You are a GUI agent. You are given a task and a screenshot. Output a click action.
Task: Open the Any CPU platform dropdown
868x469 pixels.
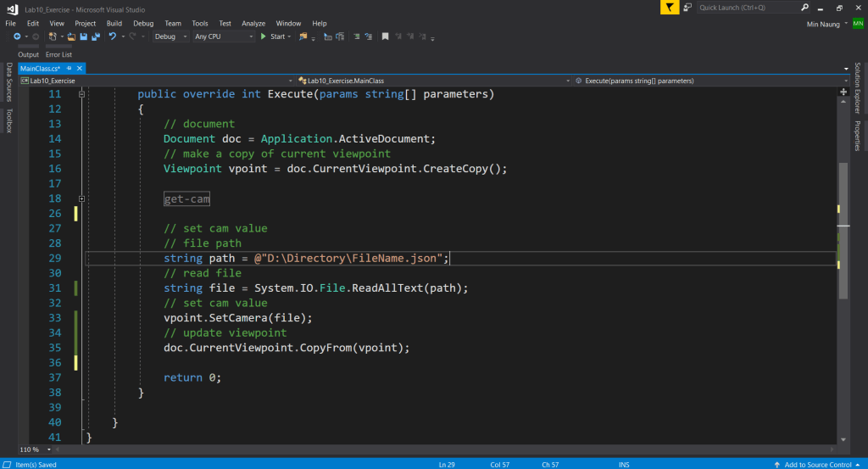click(224, 37)
